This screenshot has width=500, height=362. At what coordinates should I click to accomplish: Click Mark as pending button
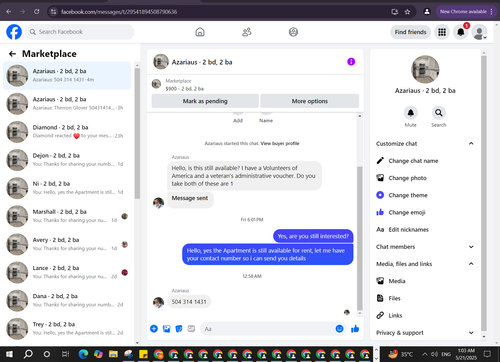point(205,101)
